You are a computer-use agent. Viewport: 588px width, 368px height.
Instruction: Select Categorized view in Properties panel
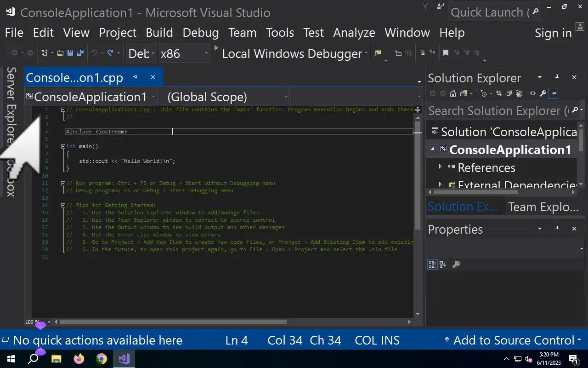tap(432, 264)
